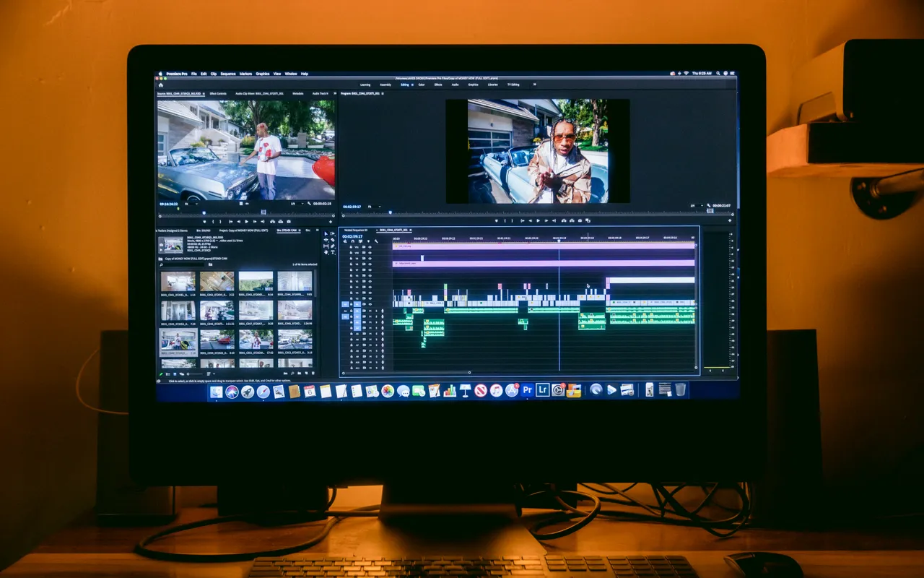Image resolution: width=924 pixels, height=578 pixels.
Task: Create a new bin in the Project panel
Action: tap(299, 374)
